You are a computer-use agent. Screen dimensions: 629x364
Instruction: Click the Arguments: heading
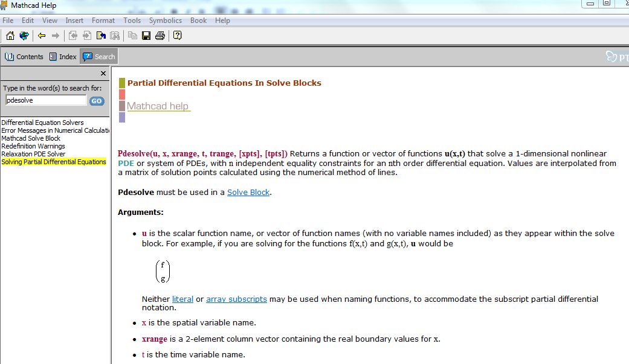140,212
